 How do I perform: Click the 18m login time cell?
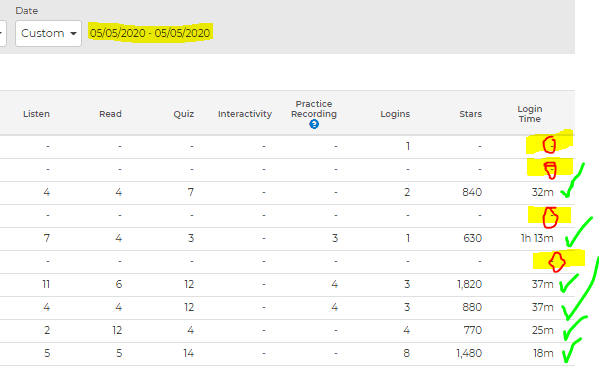(543, 353)
